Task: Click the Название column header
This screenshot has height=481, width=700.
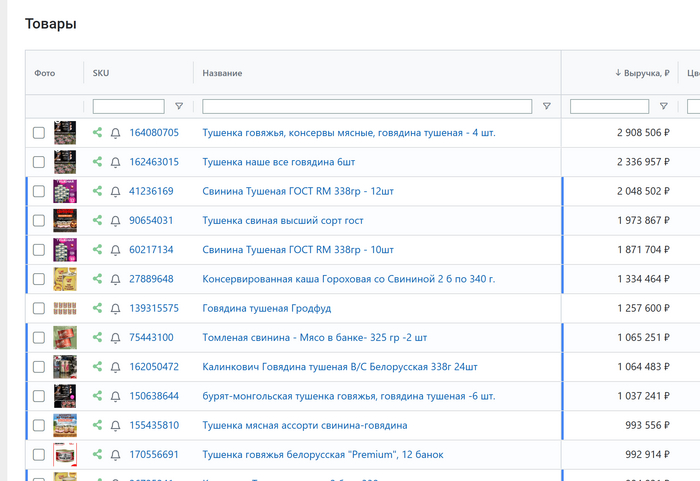Action: (222, 73)
